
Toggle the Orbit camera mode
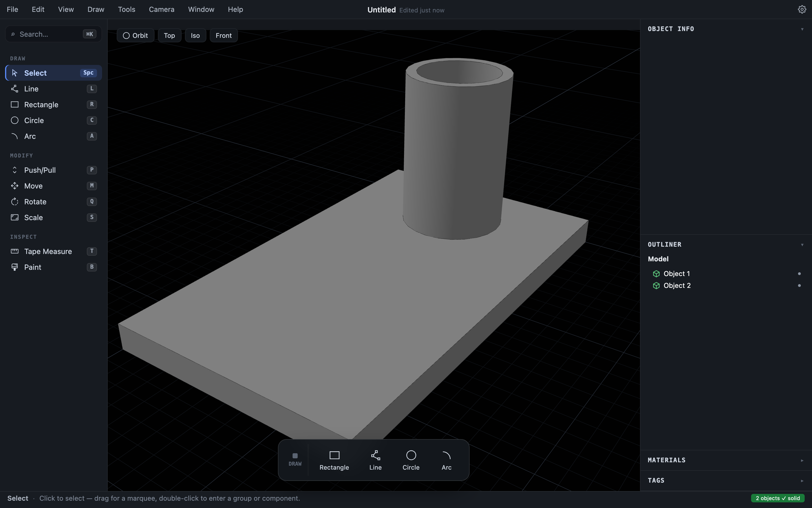(x=136, y=36)
